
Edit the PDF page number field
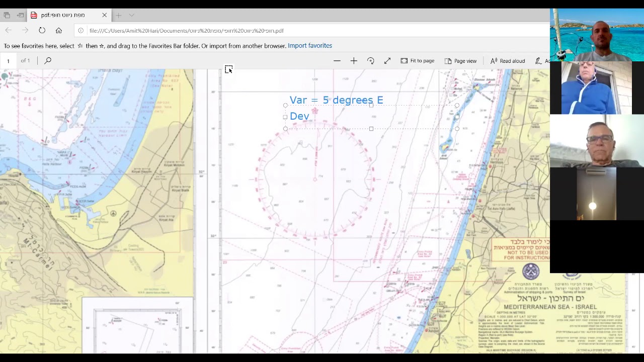(x=8, y=61)
